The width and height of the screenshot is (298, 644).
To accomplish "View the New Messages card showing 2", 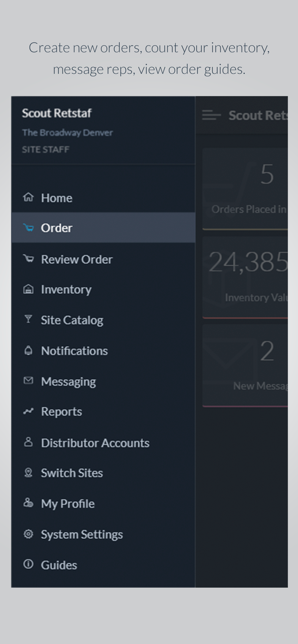I will click(245, 365).
